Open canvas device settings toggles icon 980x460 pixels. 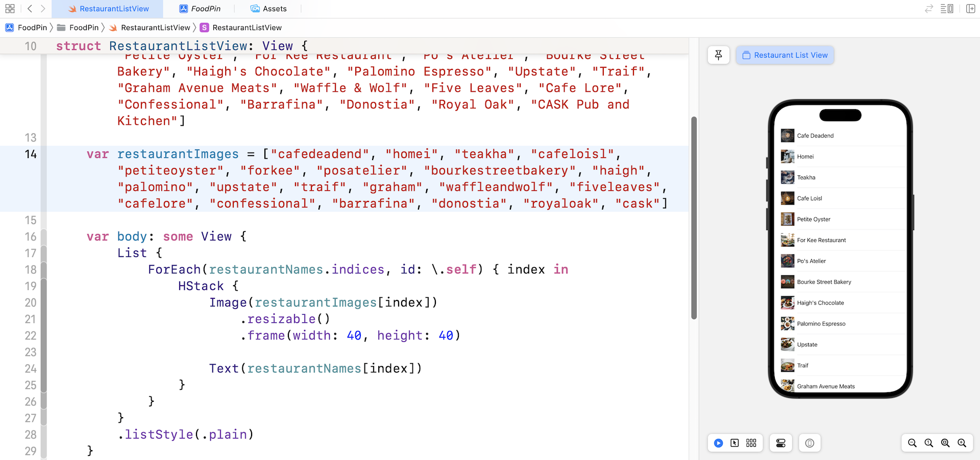[780, 443]
